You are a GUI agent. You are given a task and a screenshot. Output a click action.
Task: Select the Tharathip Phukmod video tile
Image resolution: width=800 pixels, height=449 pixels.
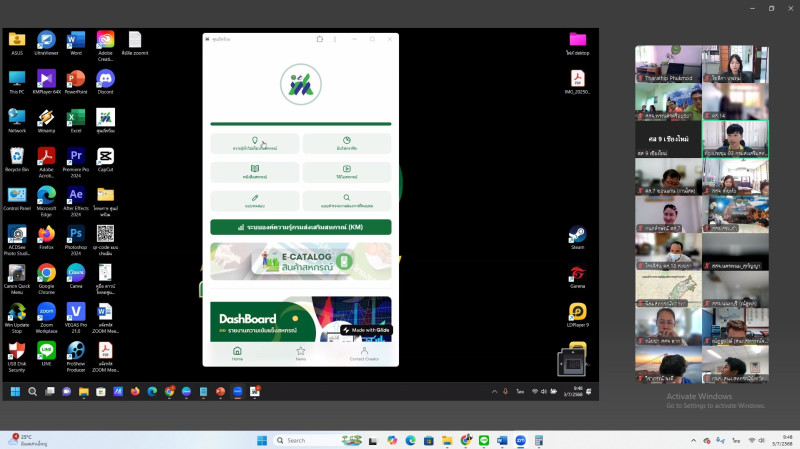click(x=668, y=64)
